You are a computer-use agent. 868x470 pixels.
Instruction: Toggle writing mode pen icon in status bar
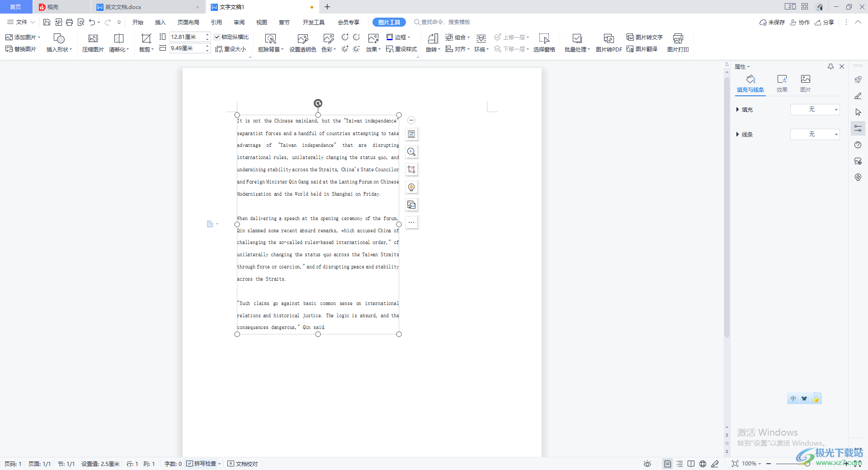(x=715, y=464)
